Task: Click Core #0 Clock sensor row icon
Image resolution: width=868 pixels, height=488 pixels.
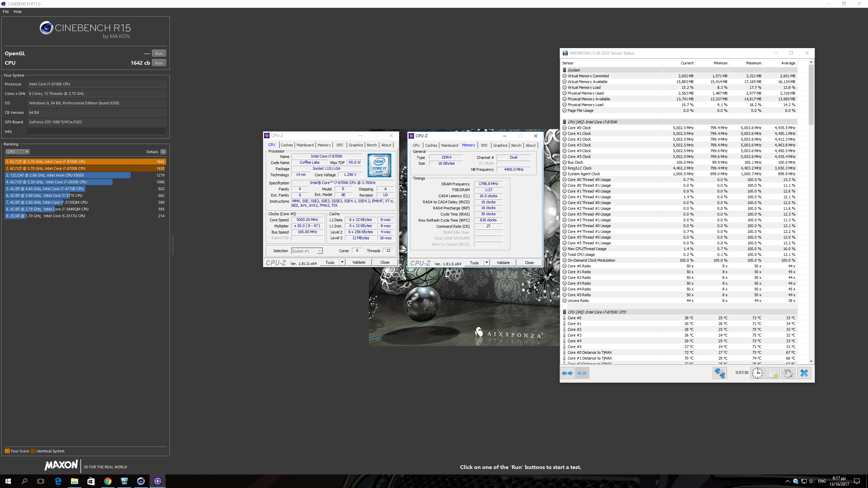Action: pos(565,128)
